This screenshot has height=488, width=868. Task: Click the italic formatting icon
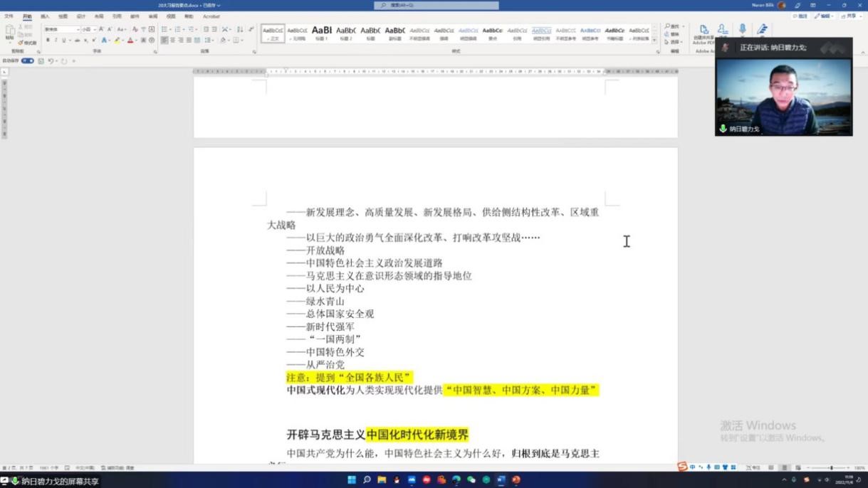click(56, 41)
